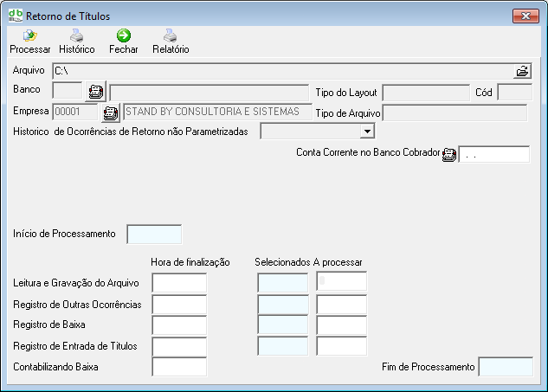Browse for file using Arquivo folder icon
The height and width of the screenshot is (392, 548).
click(x=522, y=71)
